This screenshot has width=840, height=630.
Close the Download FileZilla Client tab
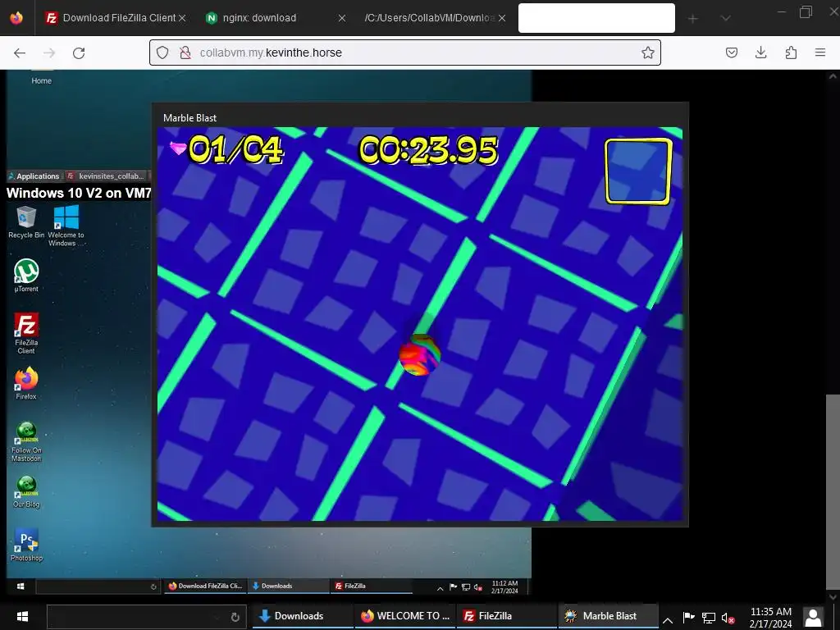pos(182,18)
